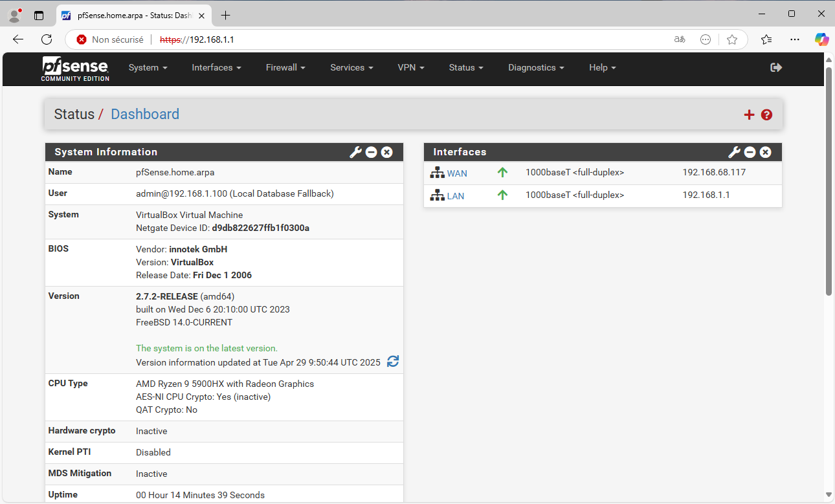Click the LAN address 192.168.1.1 in Interfaces
The width and height of the screenshot is (835, 504).
pos(706,195)
